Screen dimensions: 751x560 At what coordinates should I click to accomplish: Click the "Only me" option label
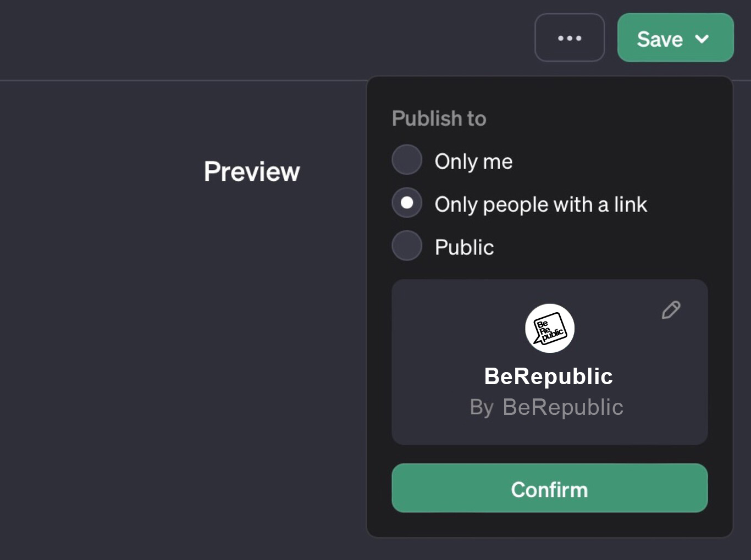pyautogui.click(x=473, y=162)
